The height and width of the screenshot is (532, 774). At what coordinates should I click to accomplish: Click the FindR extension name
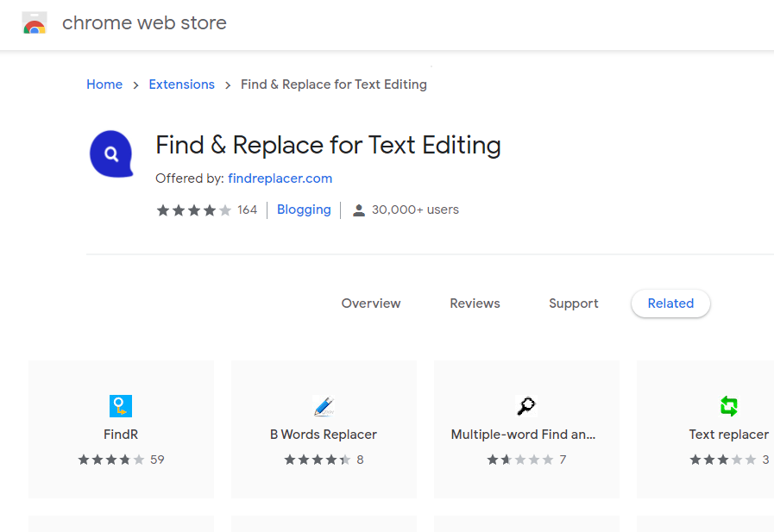[121, 435]
